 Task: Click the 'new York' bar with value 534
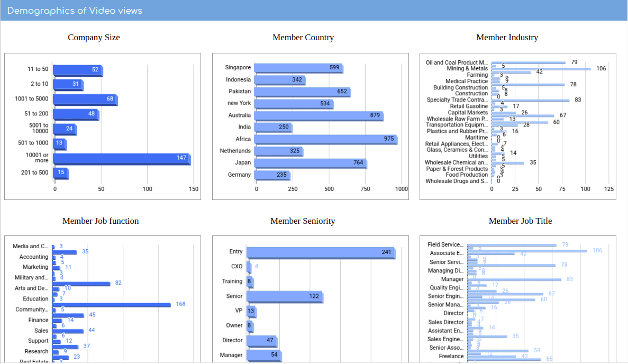pos(294,104)
